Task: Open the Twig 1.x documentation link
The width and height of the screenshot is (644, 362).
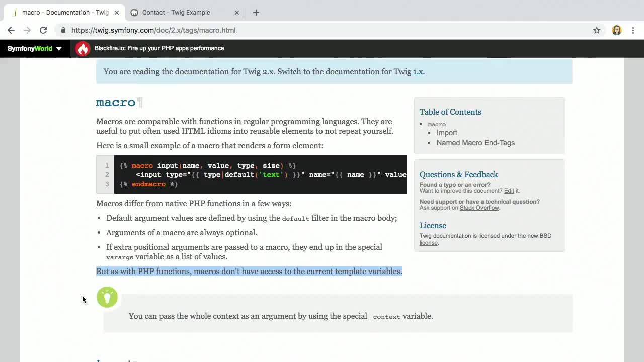Action: tap(418, 71)
